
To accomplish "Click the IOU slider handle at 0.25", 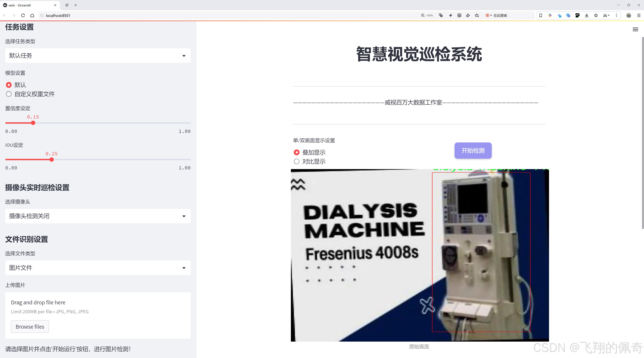I will [51, 160].
